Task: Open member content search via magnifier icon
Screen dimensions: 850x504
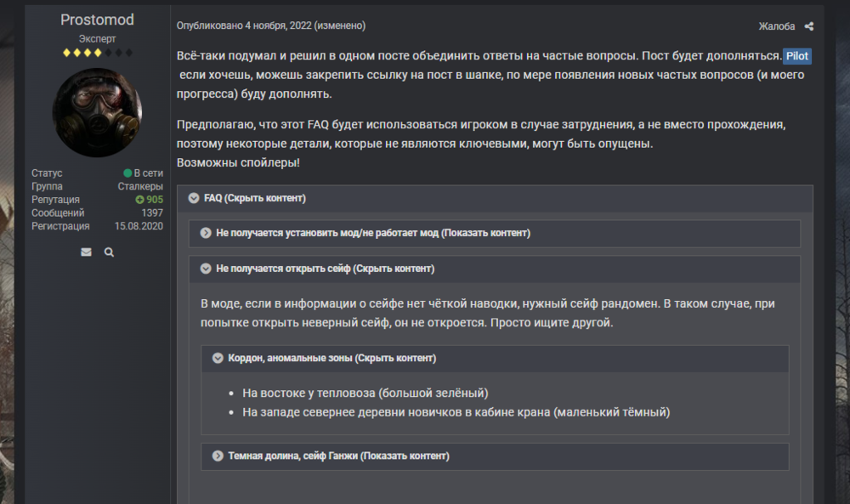Action: (109, 252)
